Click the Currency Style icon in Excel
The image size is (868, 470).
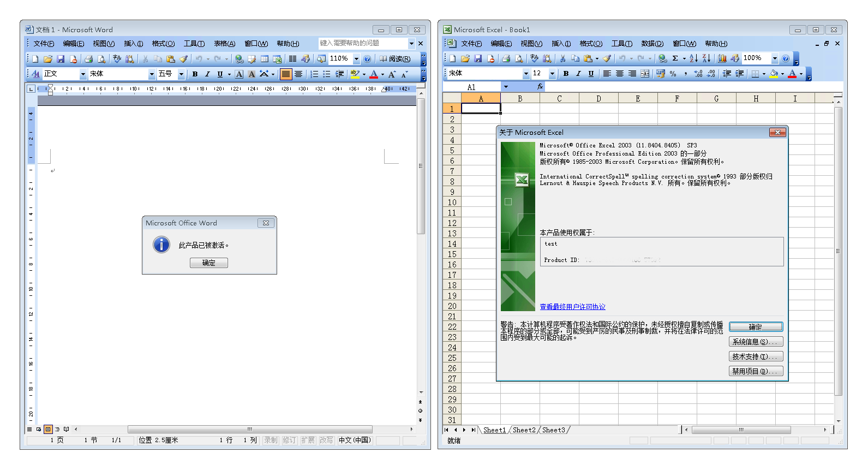pyautogui.click(x=661, y=74)
